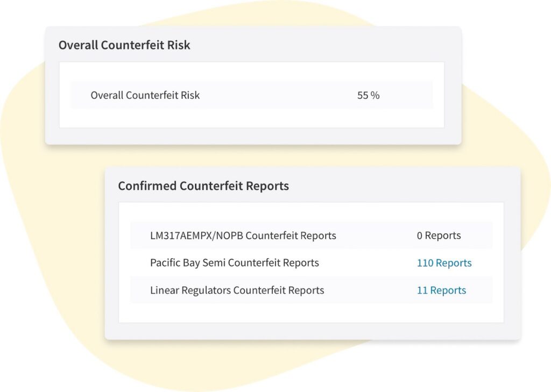Click blank space left of 0 Reports value
This screenshot has width=551, height=392.
[377, 236]
